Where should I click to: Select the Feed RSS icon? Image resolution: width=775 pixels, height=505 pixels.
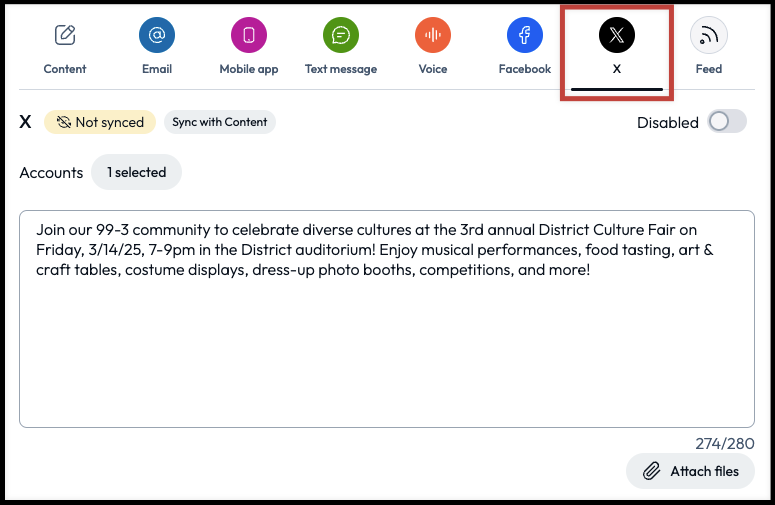pyautogui.click(x=709, y=36)
